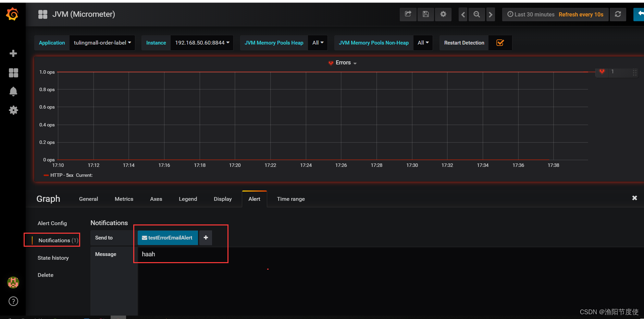Viewport: 644px width, 319px height.
Task: Shift time range backward with left arrow
Action: pos(463,14)
